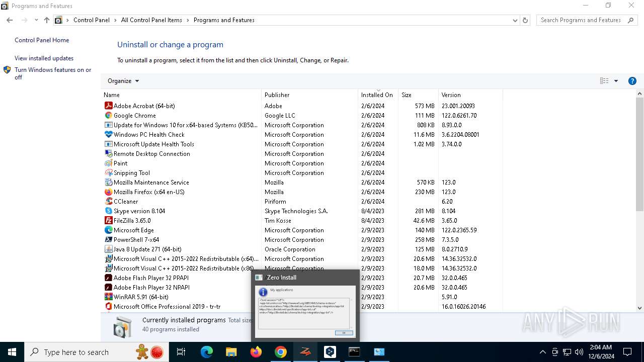This screenshot has width=644, height=362.
Task: Show hidden tray icons chevron
Action: click(x=542, y=352)
